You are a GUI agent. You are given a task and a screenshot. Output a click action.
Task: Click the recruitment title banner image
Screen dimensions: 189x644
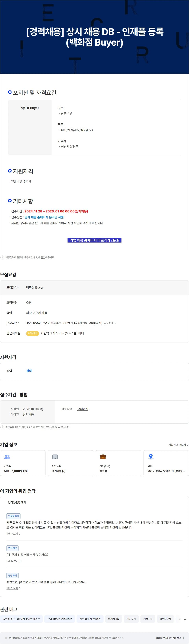pos(94,37)
